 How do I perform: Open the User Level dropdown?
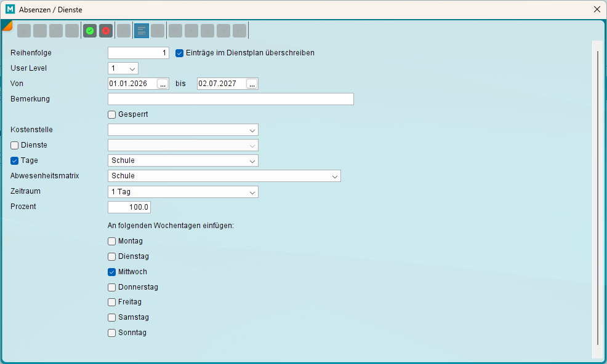[x=123, y=68]
